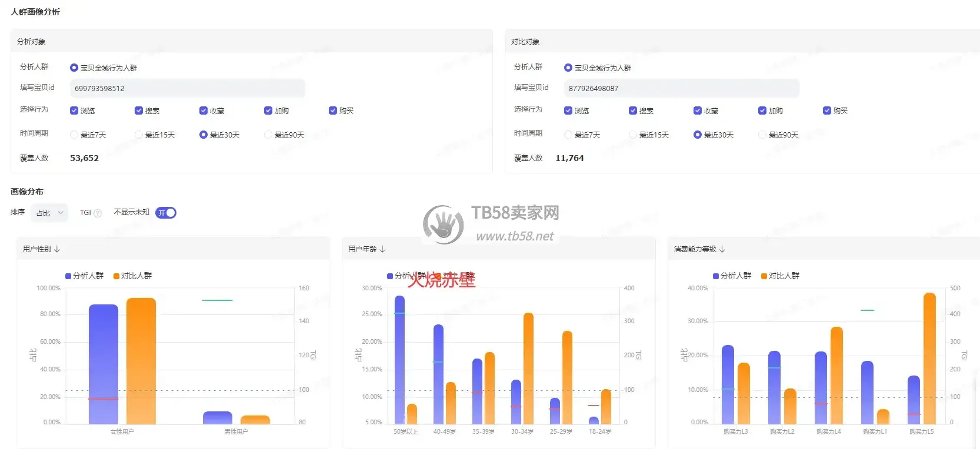Click the blue 购买力L1 bar
This screenshot has width=980, height=449.
point(867,393)
